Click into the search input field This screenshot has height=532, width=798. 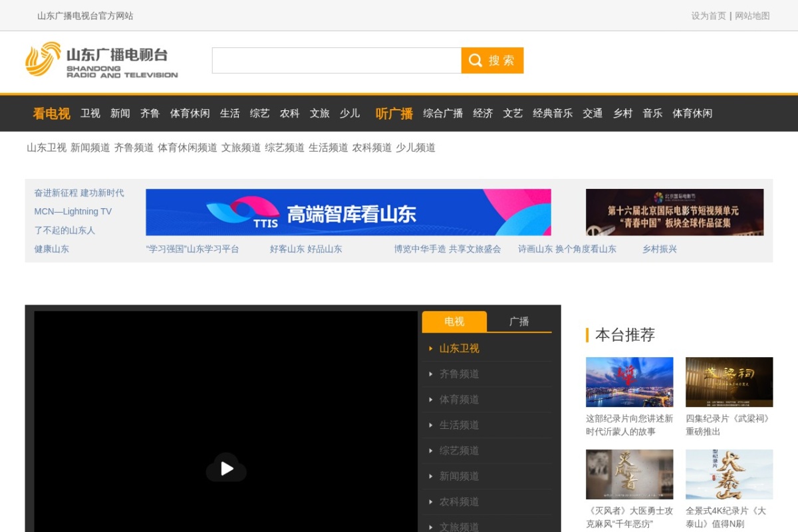point(336,61)
